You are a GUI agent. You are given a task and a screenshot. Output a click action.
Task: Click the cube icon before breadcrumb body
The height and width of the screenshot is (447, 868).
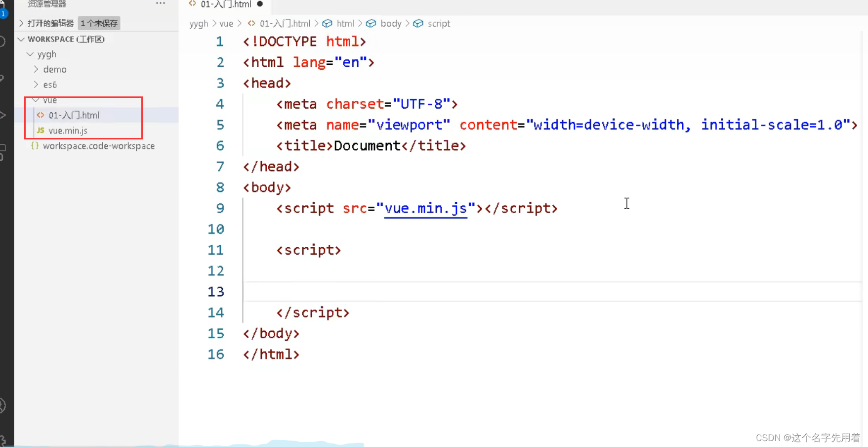pyautogui.click(x=371, y=24)
